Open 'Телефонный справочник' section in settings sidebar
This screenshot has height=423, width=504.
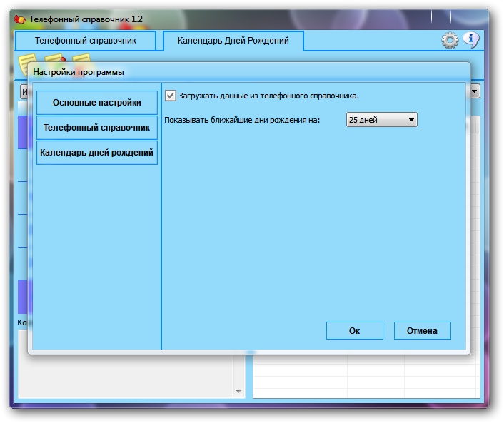(97, 128)
